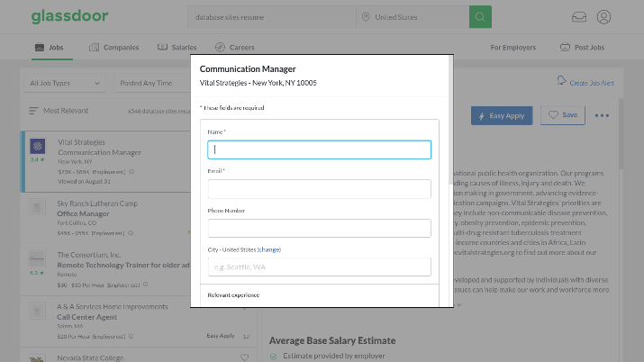Click the job details panel scrollbar
Viewport: 644px width, 362px height.
621,133
